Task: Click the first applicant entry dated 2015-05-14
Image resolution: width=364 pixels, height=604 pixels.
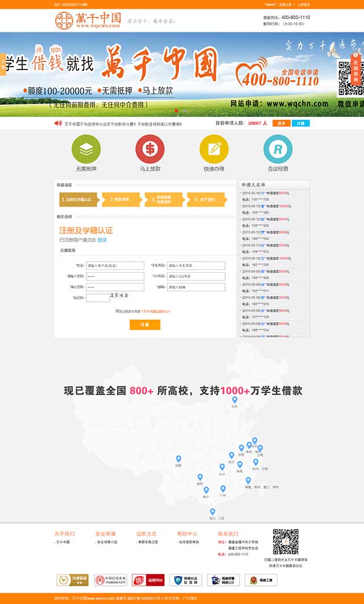Action: [274, 196]
